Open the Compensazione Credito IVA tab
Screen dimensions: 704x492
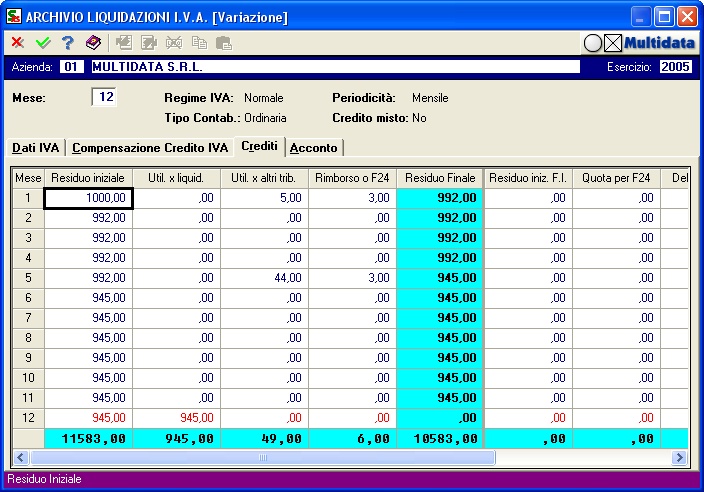pos(150,148)
